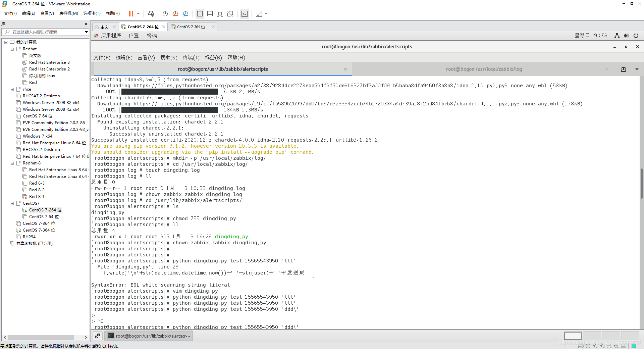This screenshot has height=349, width=644.
Task: Pause the virtual machine with the orange pause icon
Action: 131,14
